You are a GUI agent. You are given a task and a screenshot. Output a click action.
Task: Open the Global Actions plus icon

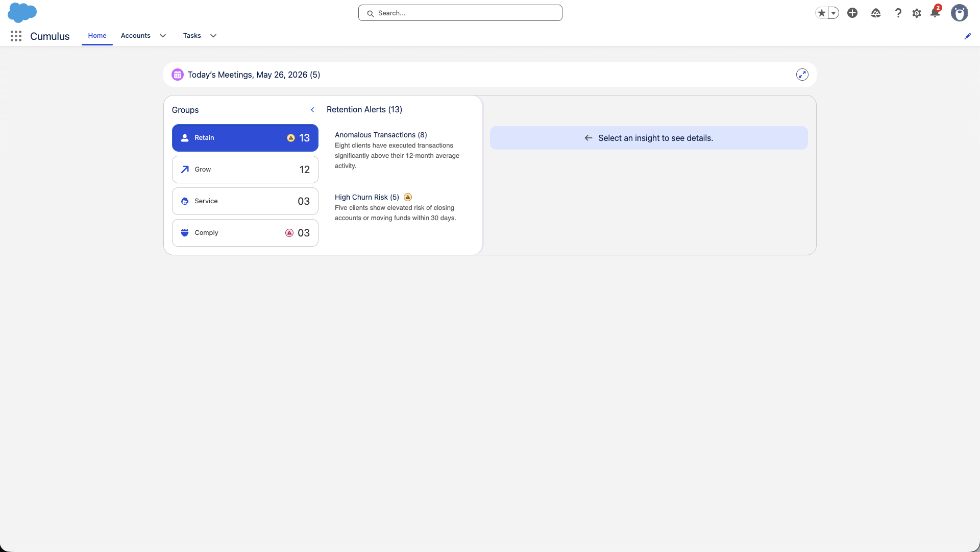pos(852,13)
